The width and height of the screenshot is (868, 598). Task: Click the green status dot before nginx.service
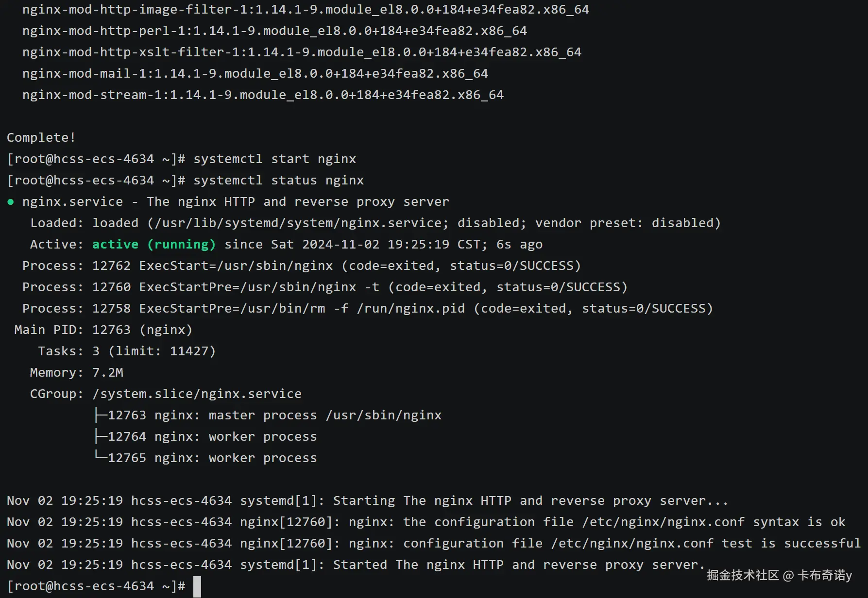11,202
